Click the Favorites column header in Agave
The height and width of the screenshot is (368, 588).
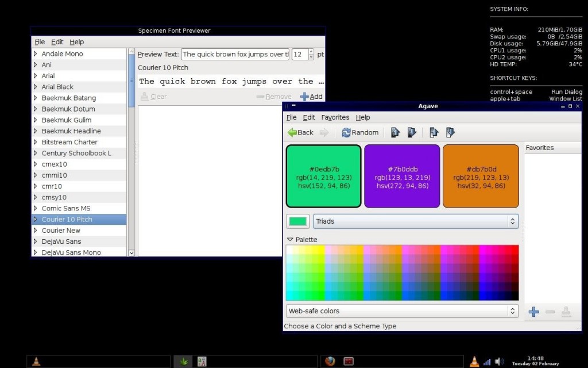[x=553, y=148]
